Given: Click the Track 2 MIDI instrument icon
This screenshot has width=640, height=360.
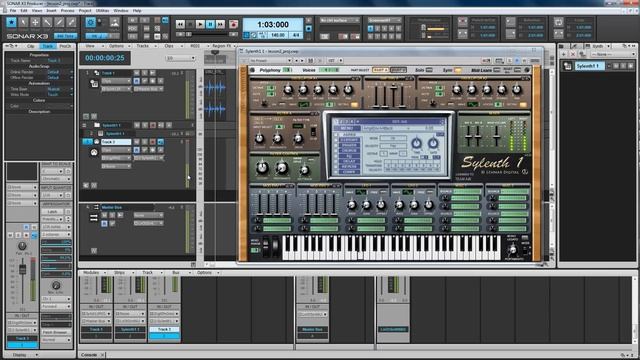Looking at the screenshot, I should (94, 152).
